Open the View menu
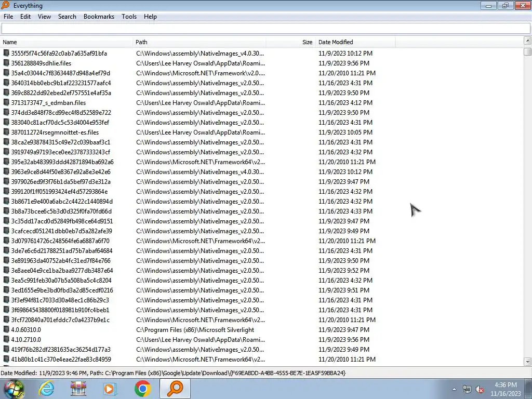This screenshot has width=532, height=399. coord(44,17)
